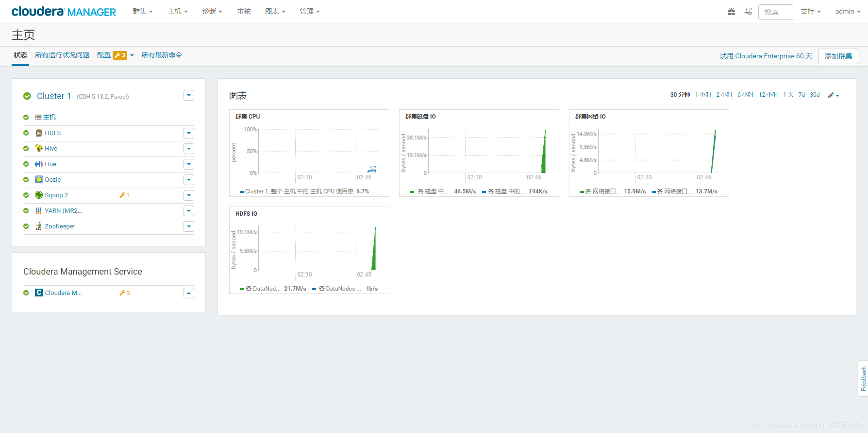Set time range to 1 小时
868x433 pixels.
[x=703, y=95]
